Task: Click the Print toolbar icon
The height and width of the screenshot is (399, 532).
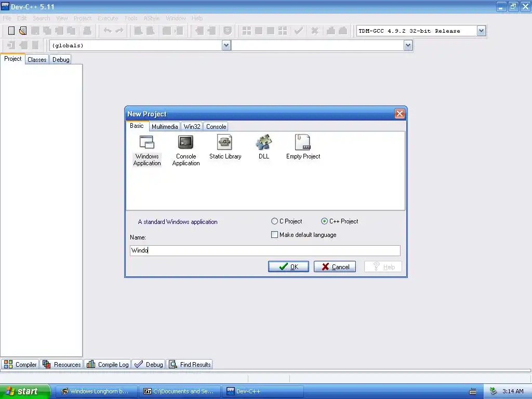Action: click(x=87, y=31)
